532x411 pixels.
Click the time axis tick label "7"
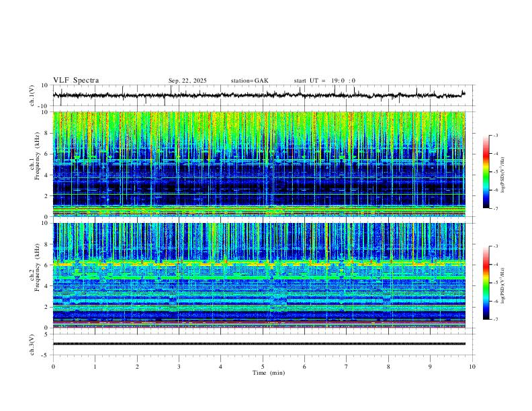click(347, 367)
